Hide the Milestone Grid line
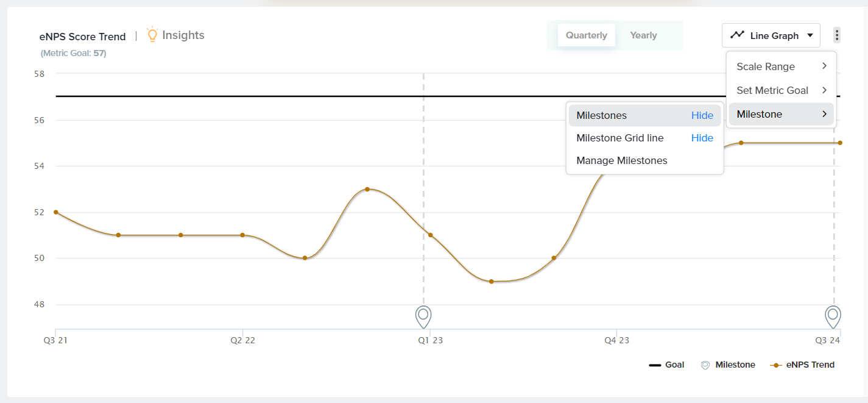The height and width of the screenshot is (403, 868). 702,138
